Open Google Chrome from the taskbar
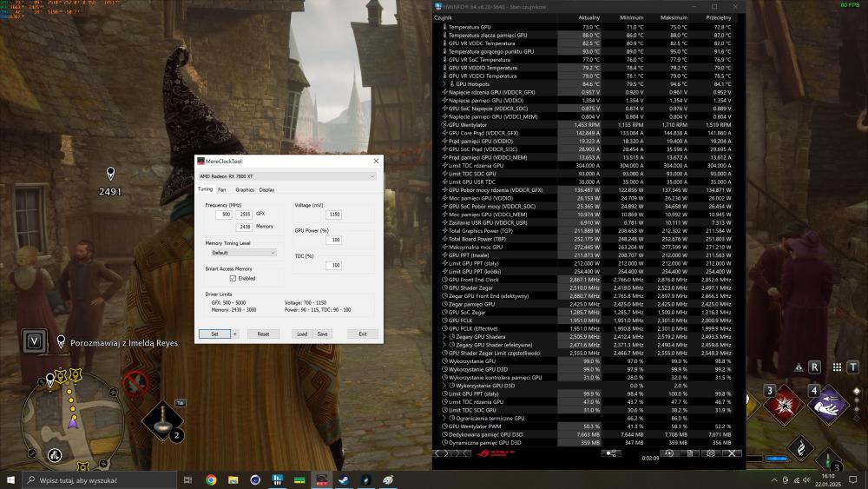868x489 pixels. [211, 479]
